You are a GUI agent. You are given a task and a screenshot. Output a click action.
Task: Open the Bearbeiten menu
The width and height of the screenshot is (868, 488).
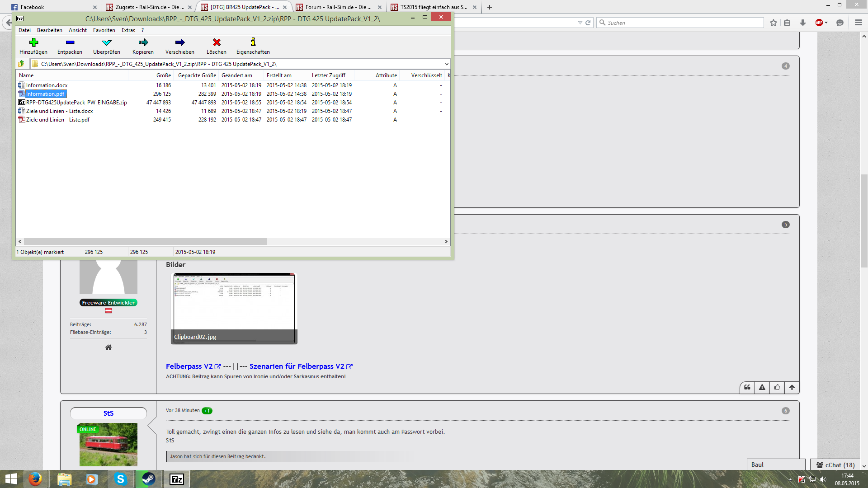click(49, 30)
